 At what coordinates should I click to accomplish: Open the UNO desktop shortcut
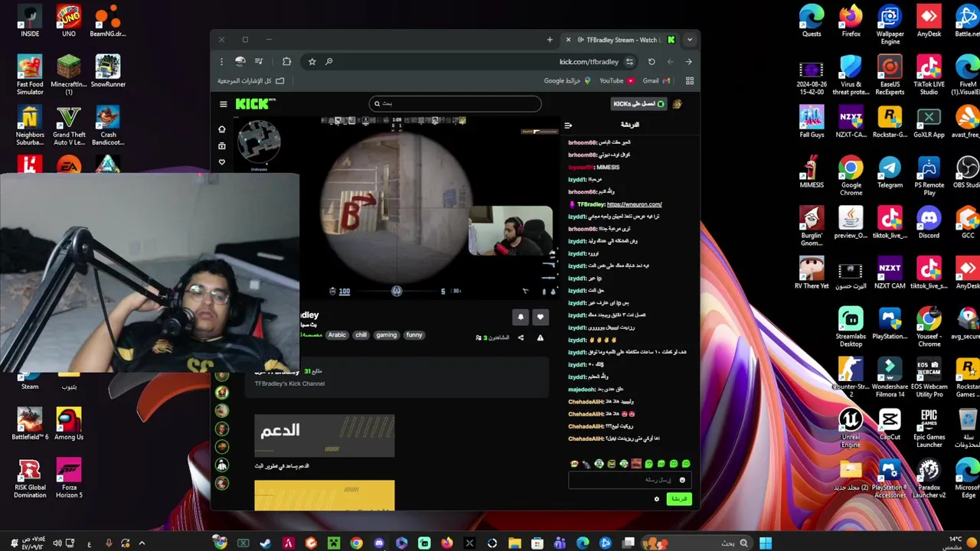(69, 21)
